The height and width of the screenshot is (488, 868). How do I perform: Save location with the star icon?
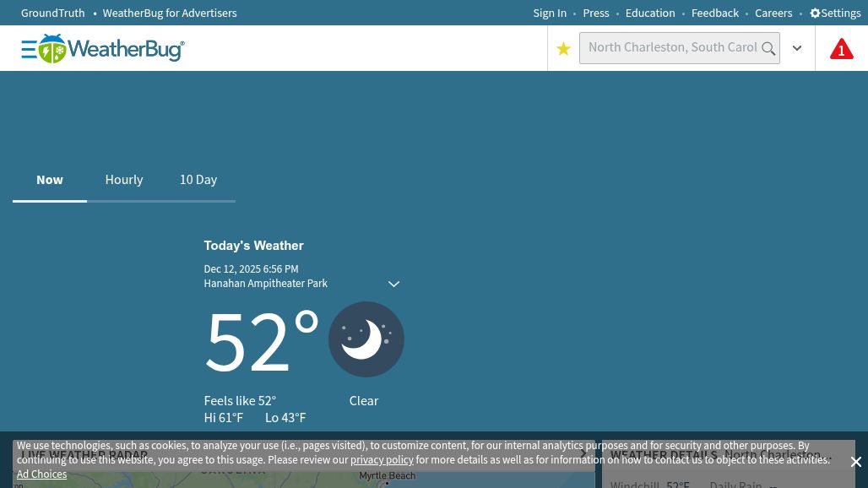pos(563,49)
